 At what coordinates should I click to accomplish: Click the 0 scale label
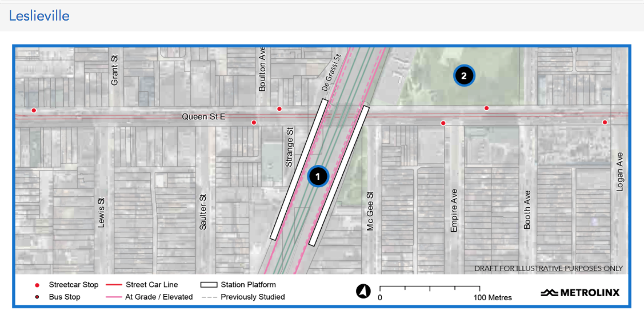click(380, 297)
